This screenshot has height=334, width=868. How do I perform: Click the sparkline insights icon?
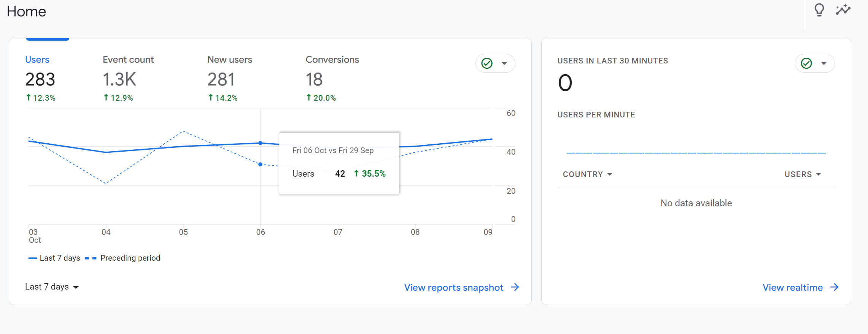843,10
